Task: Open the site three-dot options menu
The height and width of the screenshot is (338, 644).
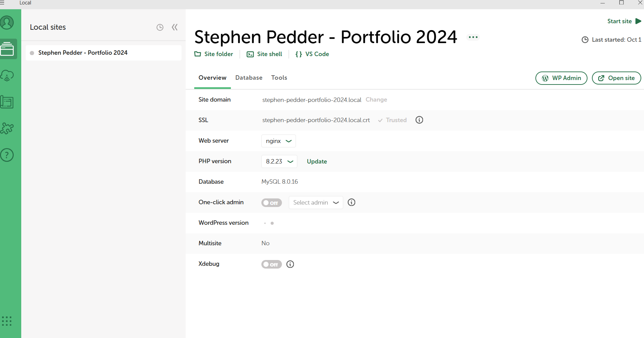Action: (x=473, y=37)
